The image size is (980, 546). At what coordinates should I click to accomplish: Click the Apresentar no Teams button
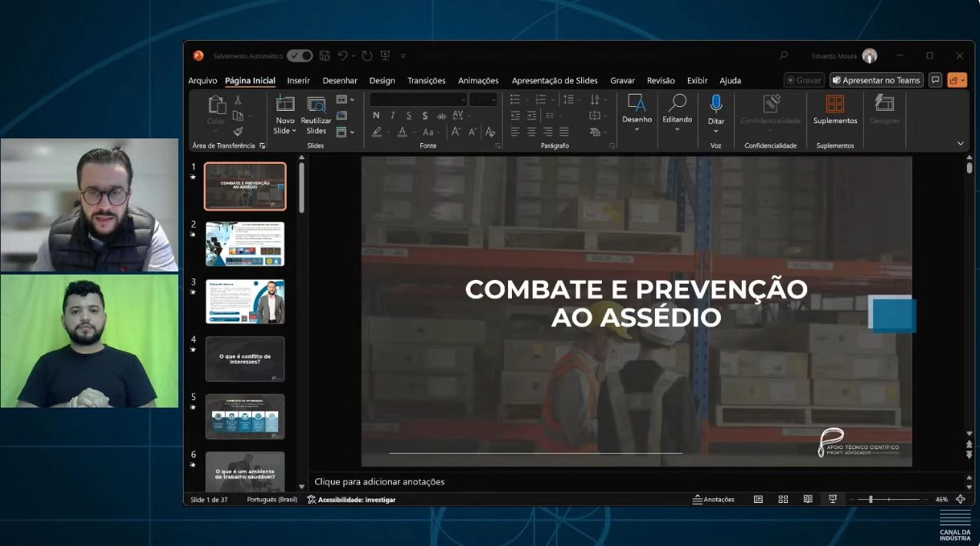(876, 80)
